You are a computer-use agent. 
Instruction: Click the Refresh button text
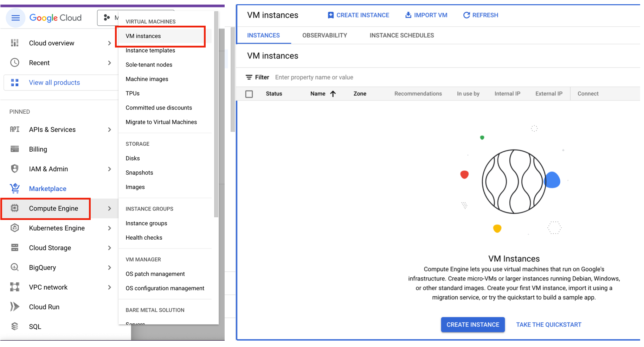point(485,15)
